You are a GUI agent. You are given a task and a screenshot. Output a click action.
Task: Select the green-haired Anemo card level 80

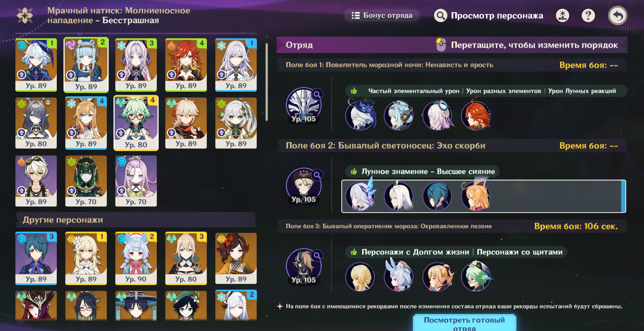136,123
